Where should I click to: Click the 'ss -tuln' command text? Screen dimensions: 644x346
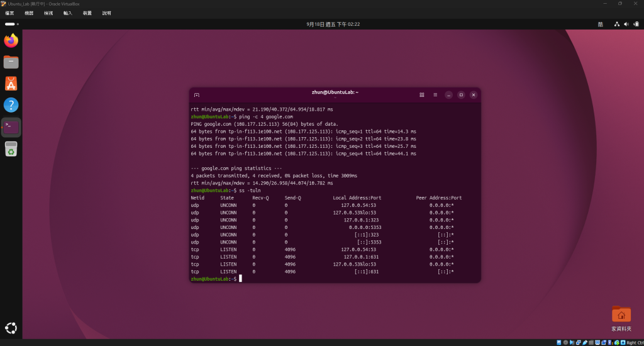pos(250,190)
